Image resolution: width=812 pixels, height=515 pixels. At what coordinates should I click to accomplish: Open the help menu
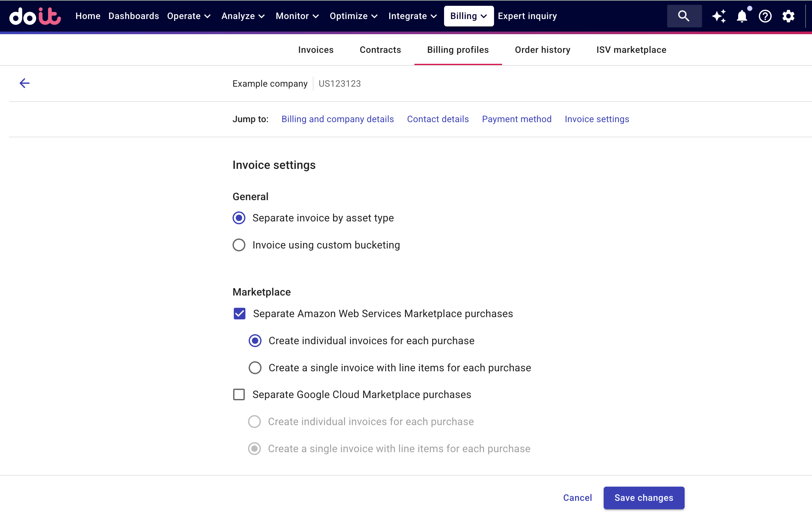(x=765, y=16)
